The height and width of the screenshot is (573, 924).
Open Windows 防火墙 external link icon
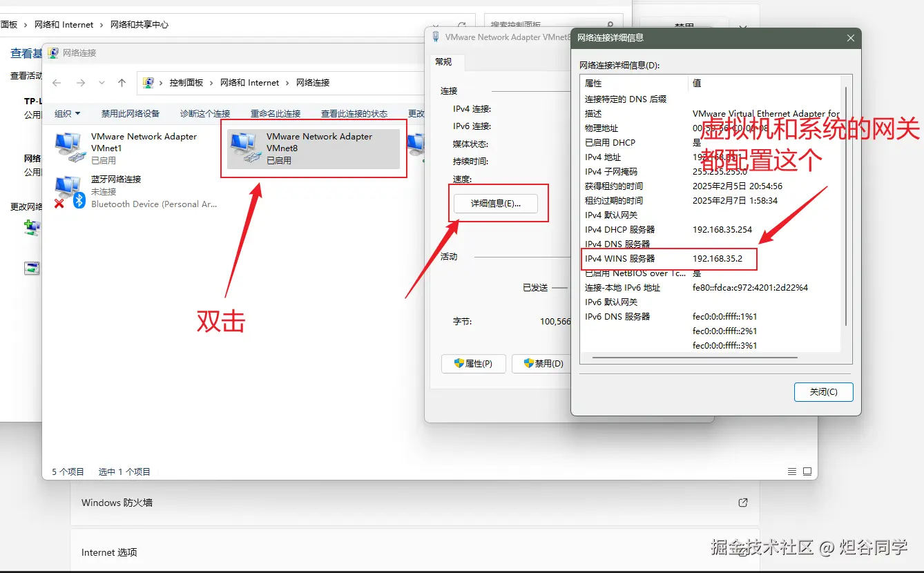coord(743,503)
